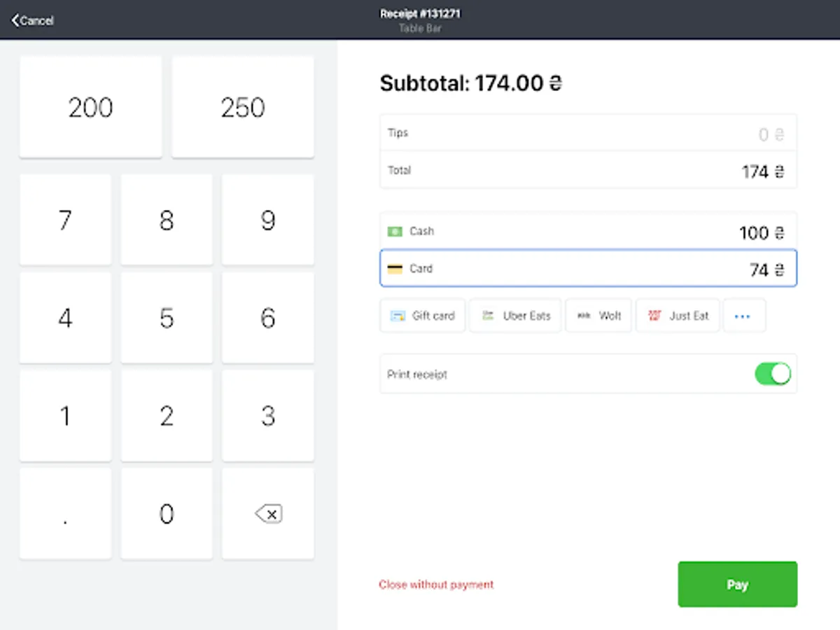The height and width of the screenshot is (630, 840).
Task: Tap Cancel to leave the receipt
Action: (35, 20)
